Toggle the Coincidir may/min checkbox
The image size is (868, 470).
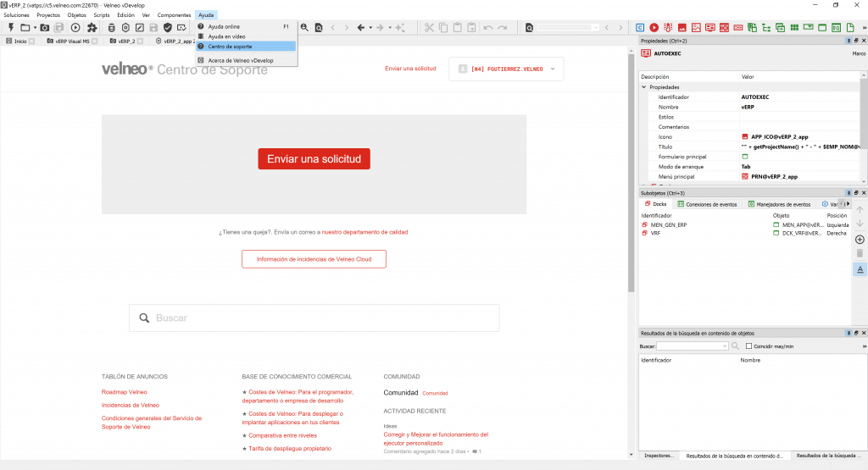[749, 346]
